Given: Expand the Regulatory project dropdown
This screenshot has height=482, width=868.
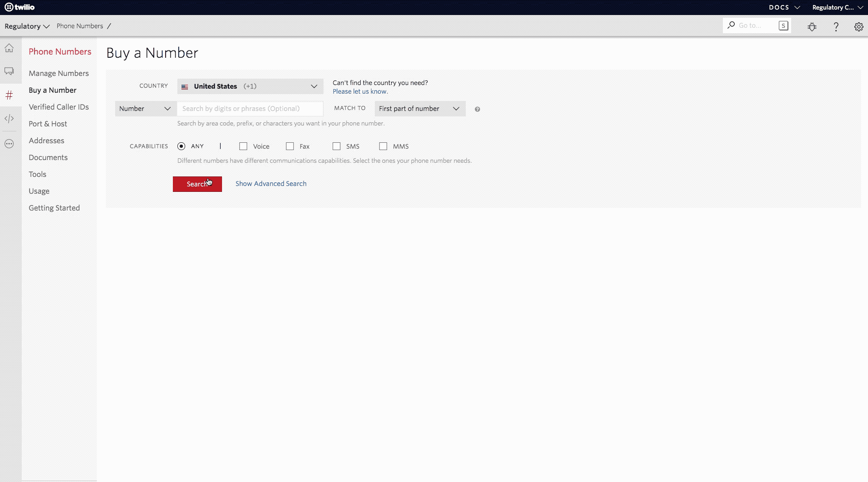Looking at the screenshot, I should 27,26.
